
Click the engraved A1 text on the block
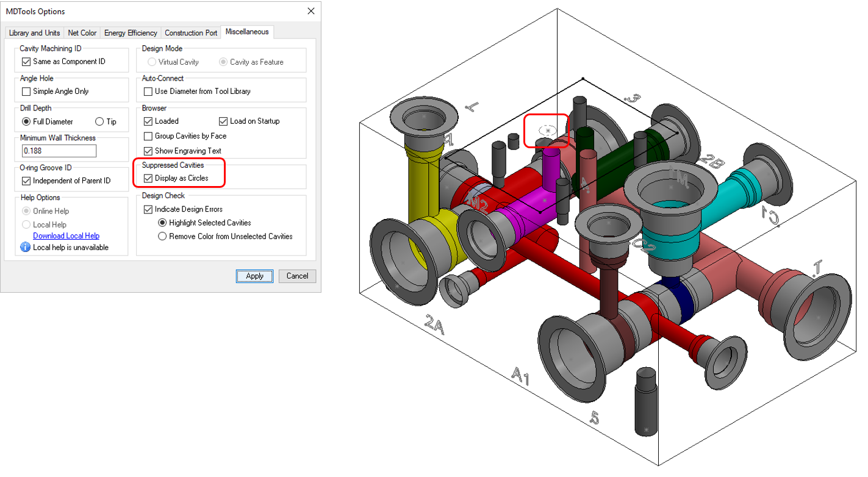click(x=520, y=376)
